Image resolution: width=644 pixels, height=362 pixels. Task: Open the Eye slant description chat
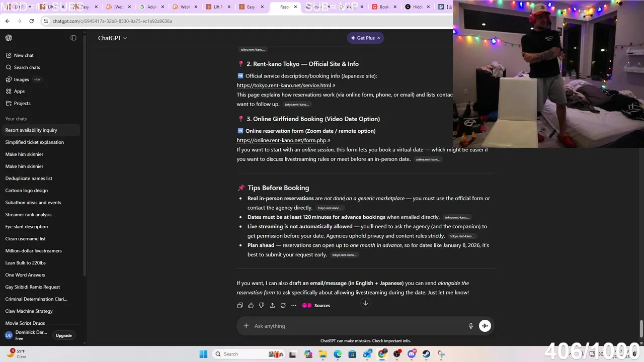[x=41, y=227]
